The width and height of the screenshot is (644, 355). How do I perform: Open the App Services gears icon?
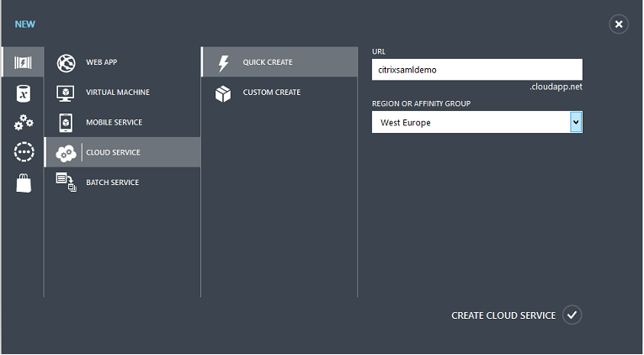24,123
